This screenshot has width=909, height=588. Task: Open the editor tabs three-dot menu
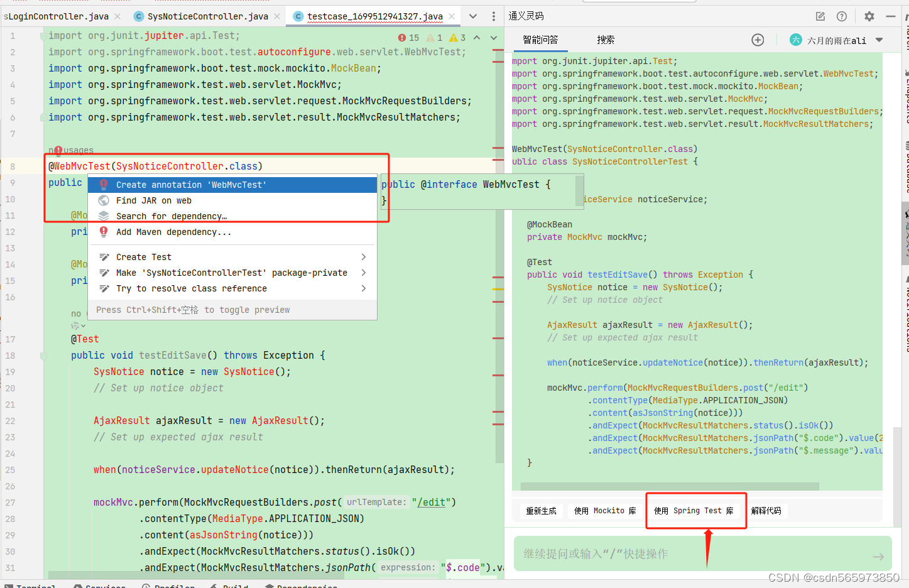(x=494, y=16)
